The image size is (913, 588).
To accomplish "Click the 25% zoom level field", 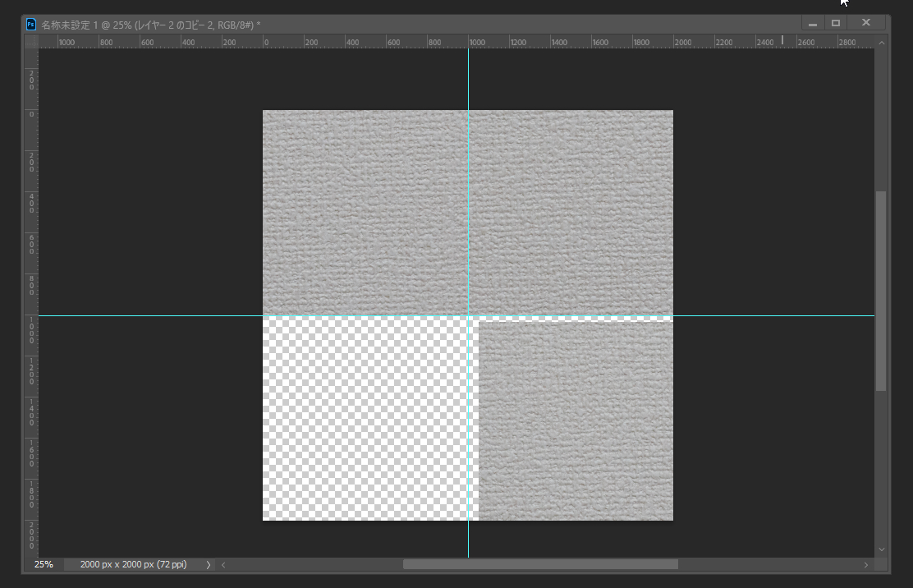I will (x=44, y=565).
